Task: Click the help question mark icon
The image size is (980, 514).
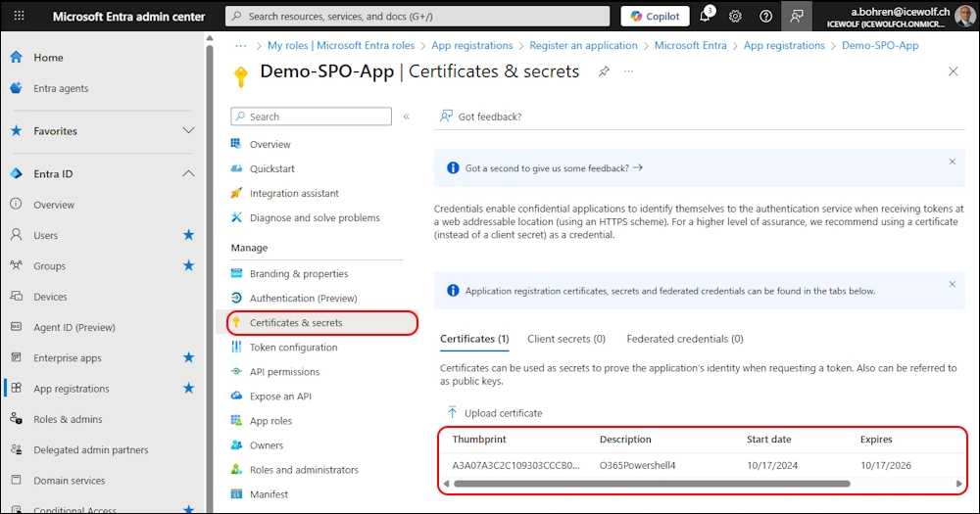Action: point(766,17)
